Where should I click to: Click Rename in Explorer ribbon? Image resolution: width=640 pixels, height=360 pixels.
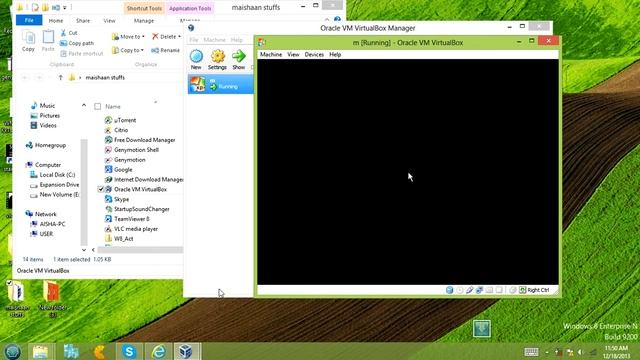[165, 50]
